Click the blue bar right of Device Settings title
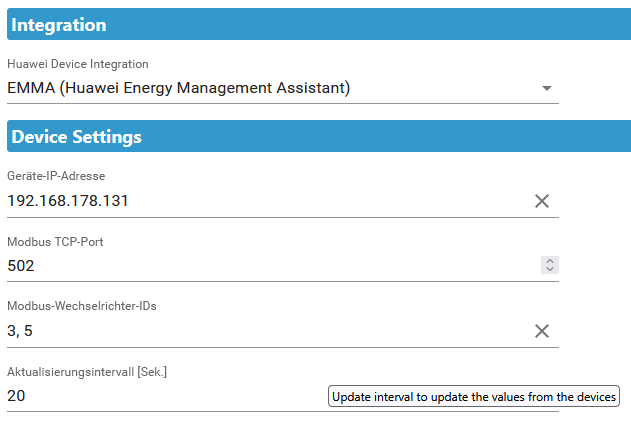Screen dimensions: 631x423 pos(400,137)
